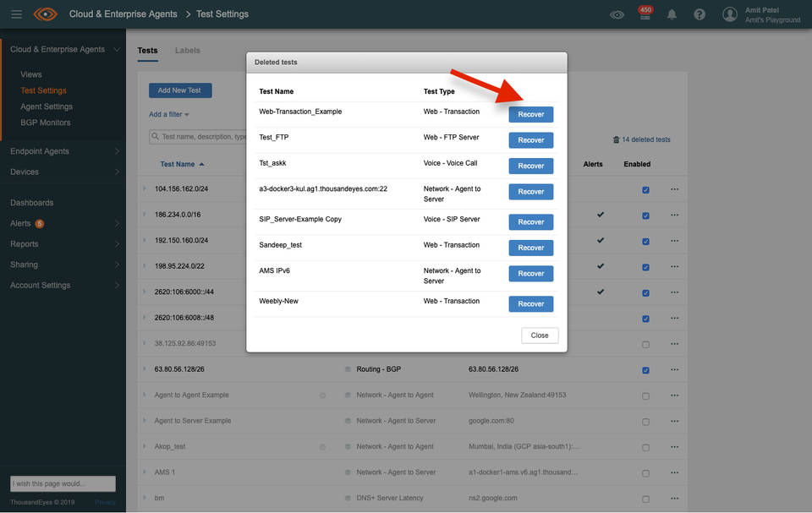This screenshot has height=513, width=812.
Task: Open the usage indicator showing 450
Action: pos(645,14)
